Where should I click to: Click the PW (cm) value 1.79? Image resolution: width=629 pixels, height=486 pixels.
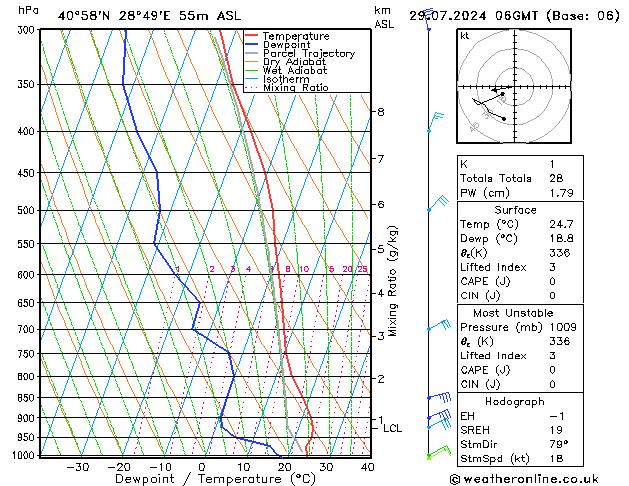click(x=561, y=193)
